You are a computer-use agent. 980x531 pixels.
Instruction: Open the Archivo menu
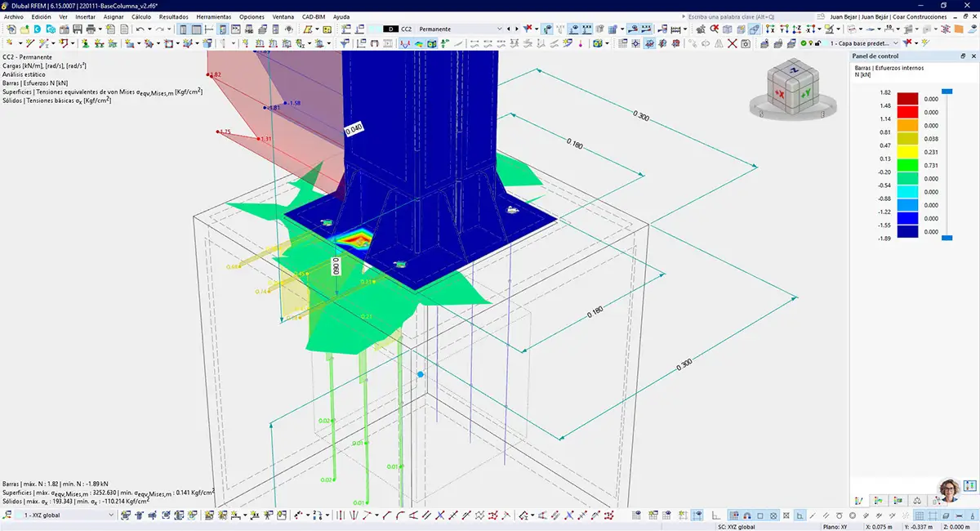coord(14,16)
